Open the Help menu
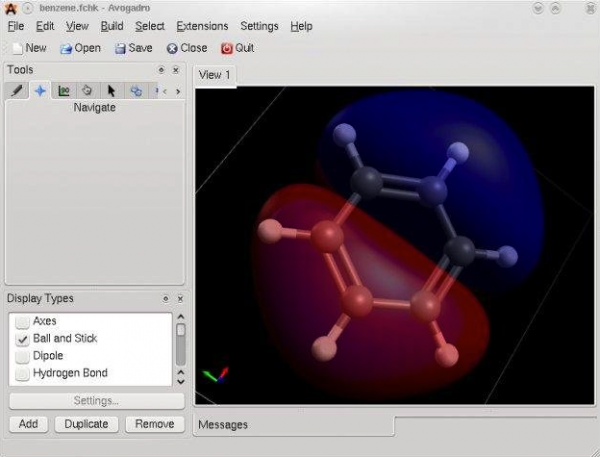Screen dimensions: 600x457 (301, 26)
